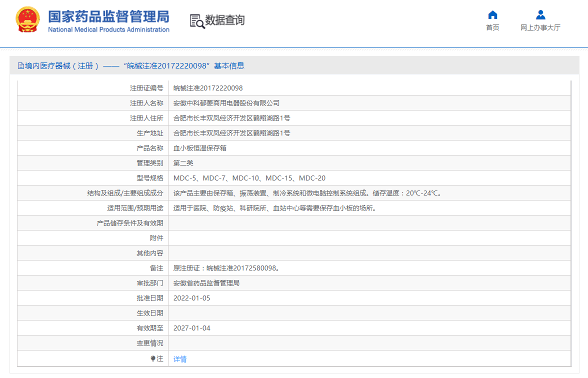This screenshot has height=378, width=588.
Task: Select registrant name 安徽中科都菱商用电器股份有限公司
Action: [226, 103]
